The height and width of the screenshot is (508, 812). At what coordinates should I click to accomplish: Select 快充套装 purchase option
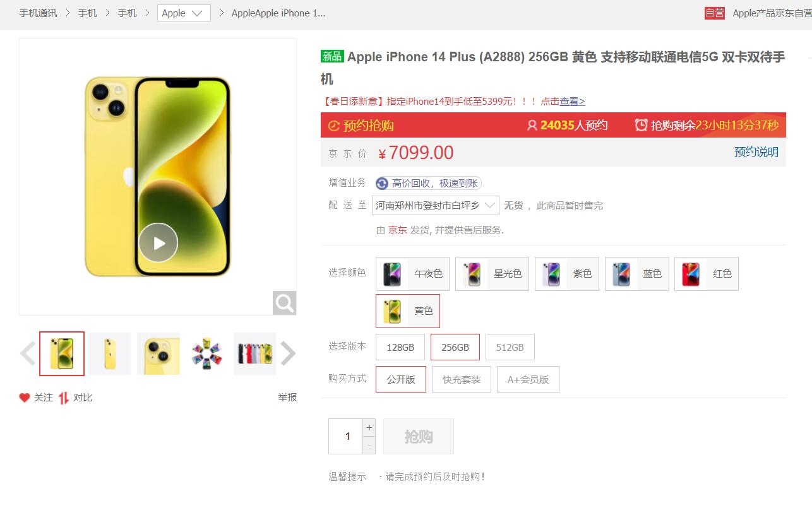click(462, 379)
